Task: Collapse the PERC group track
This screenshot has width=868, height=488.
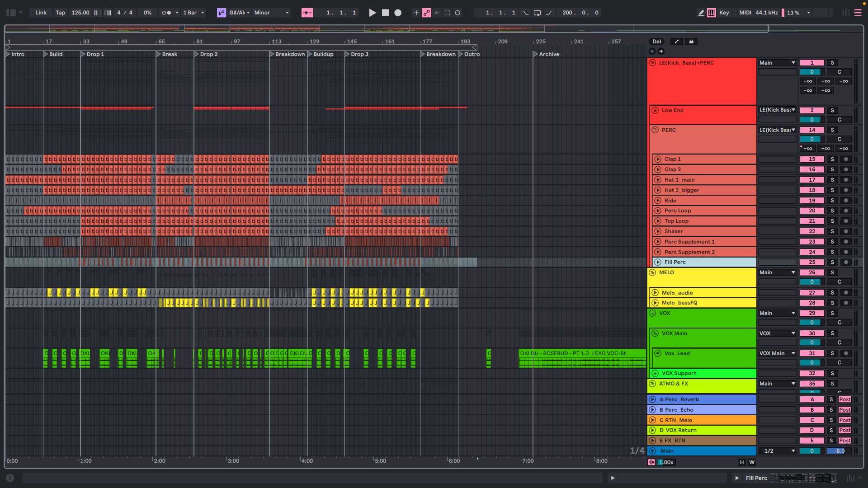Action: click(655, 130)
